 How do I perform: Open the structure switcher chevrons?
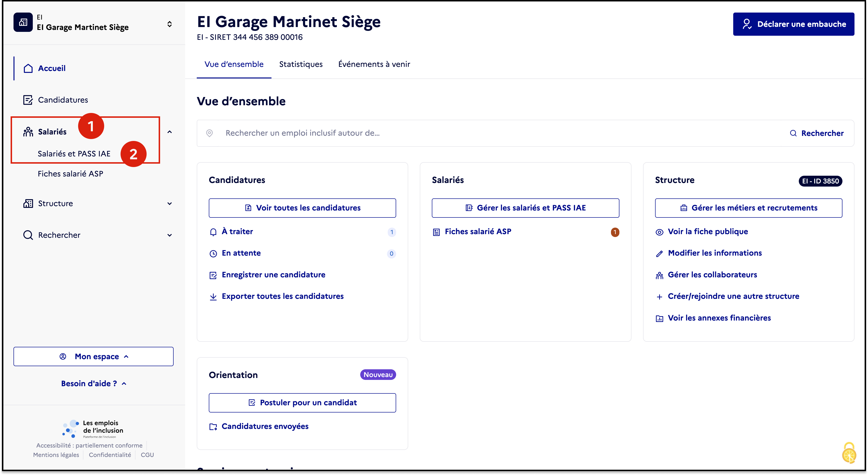[170, 24]
